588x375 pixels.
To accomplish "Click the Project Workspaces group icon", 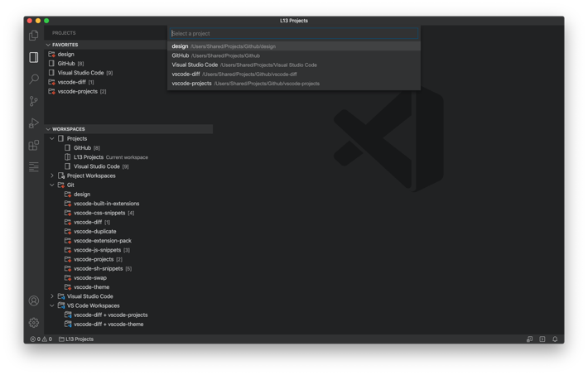I will [61, 175].
